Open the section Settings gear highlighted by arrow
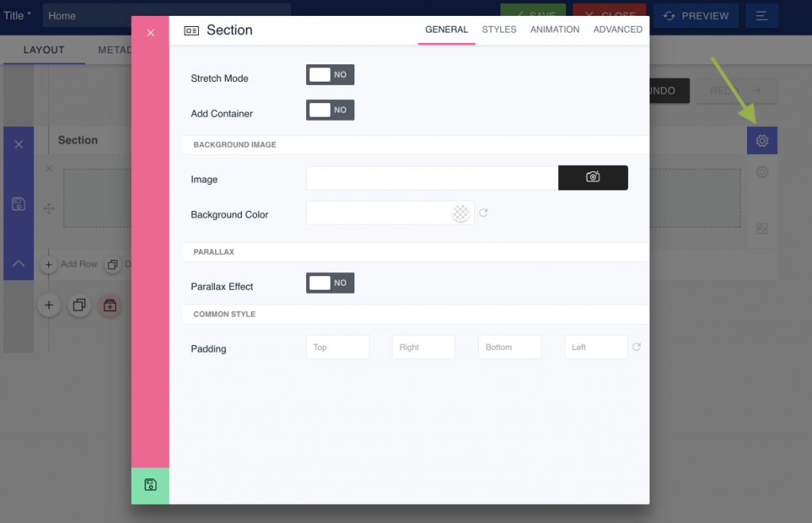Screen dimensions: 812x523 coord(761,140)
